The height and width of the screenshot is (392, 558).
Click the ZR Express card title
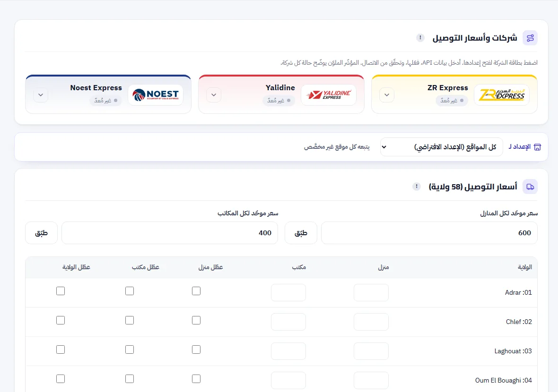448,88
